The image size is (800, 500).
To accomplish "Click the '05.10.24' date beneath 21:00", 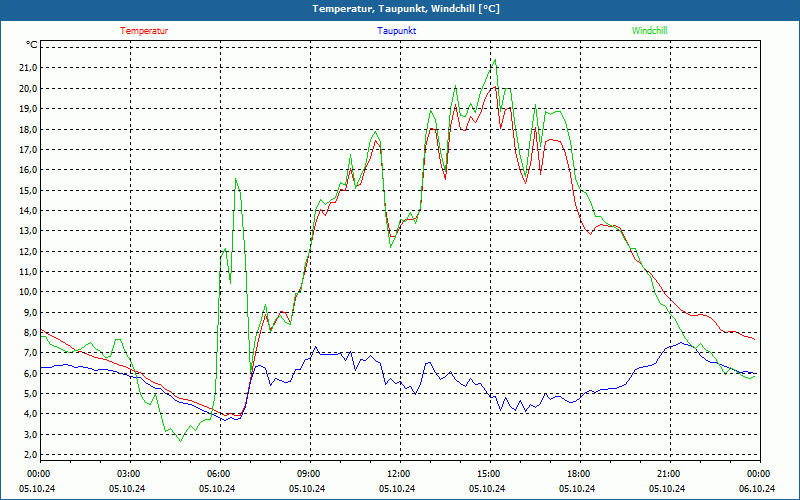I will coord(667,488).
